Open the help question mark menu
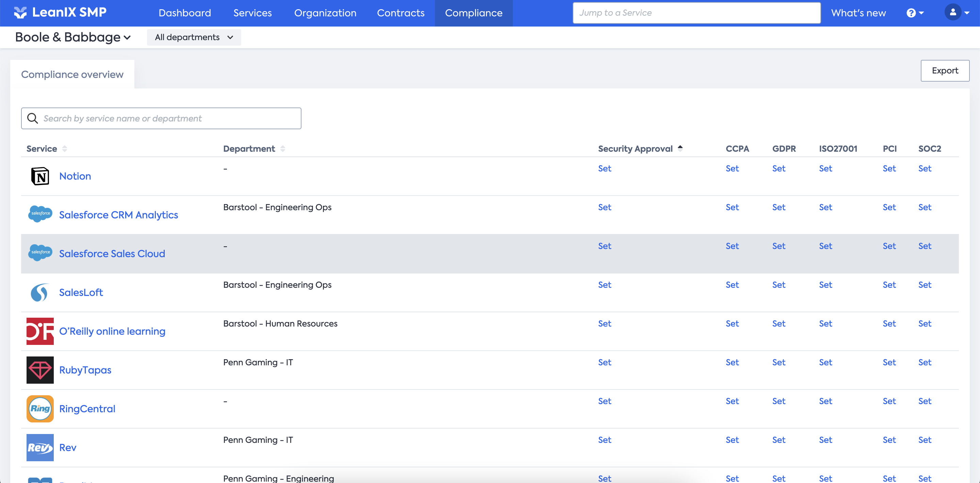This screenshot has height=483, width=980. click(915, 13)
